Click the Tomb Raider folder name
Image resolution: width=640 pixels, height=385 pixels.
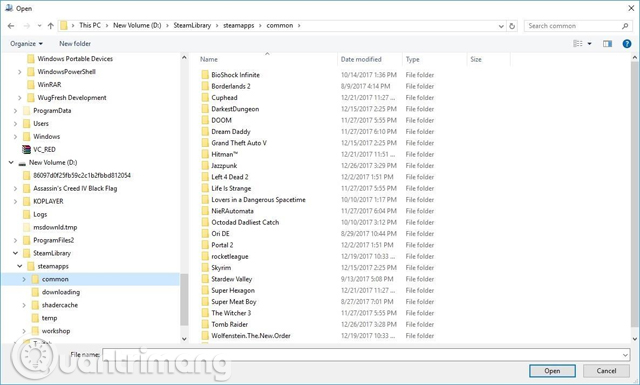[229, 325]
